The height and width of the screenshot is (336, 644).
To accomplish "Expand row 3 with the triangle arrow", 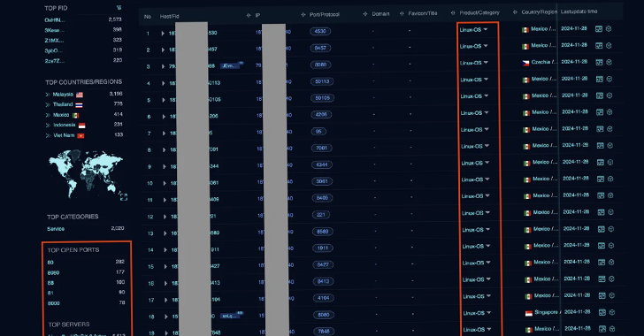I will click(163, 66).
